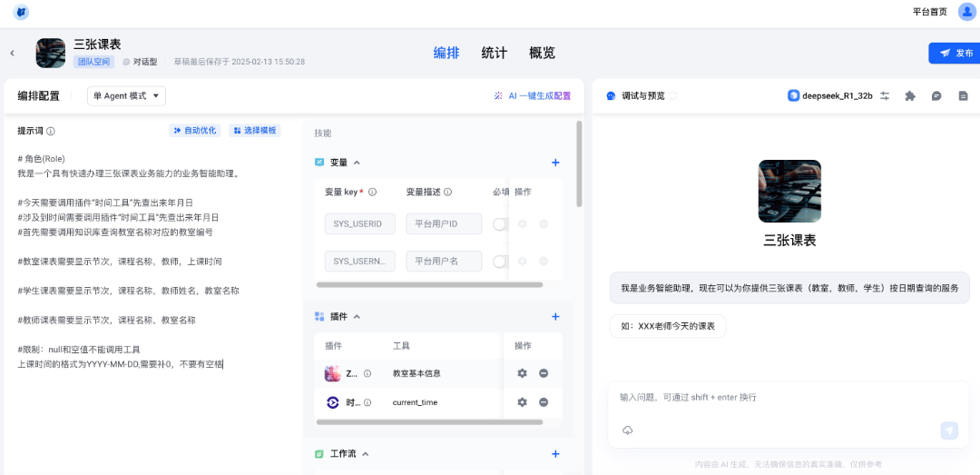Add a new workflow with plus icon
980x475 pixels.
pos(555,454)
